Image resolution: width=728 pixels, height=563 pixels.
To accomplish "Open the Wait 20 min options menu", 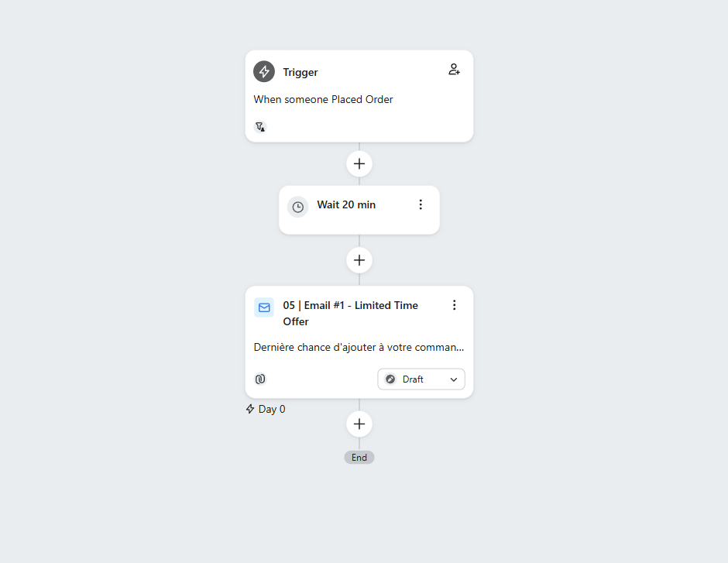I will (421, 204).
